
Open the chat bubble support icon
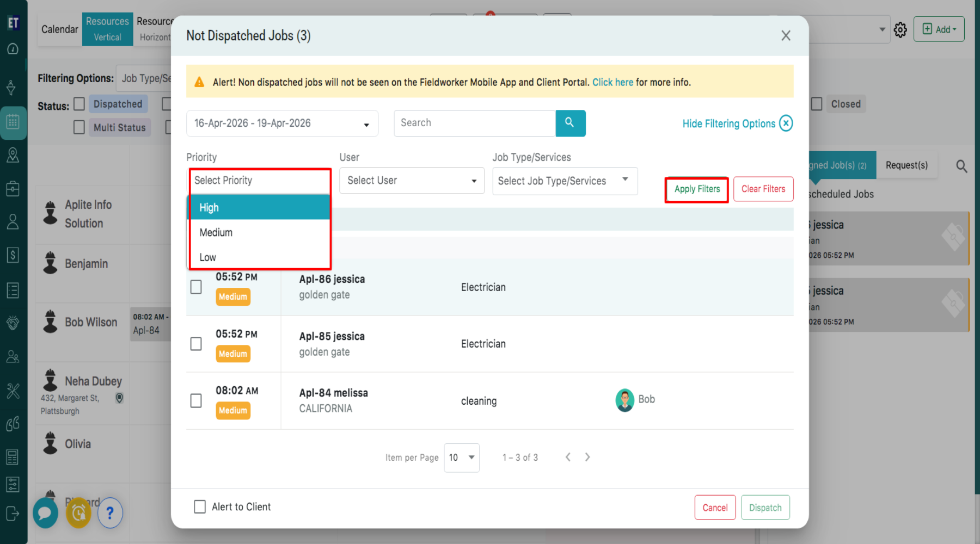[x=45, y=512]
